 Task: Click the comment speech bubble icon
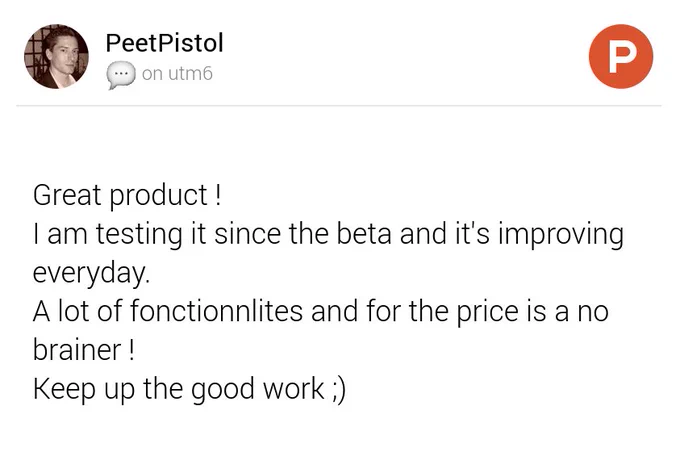(x=121, y=75)
